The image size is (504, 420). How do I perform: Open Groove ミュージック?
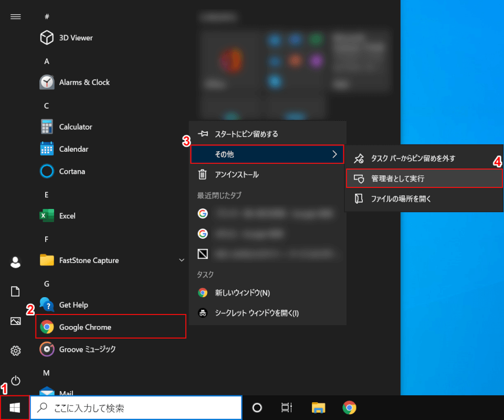click(x=111, y=349)
